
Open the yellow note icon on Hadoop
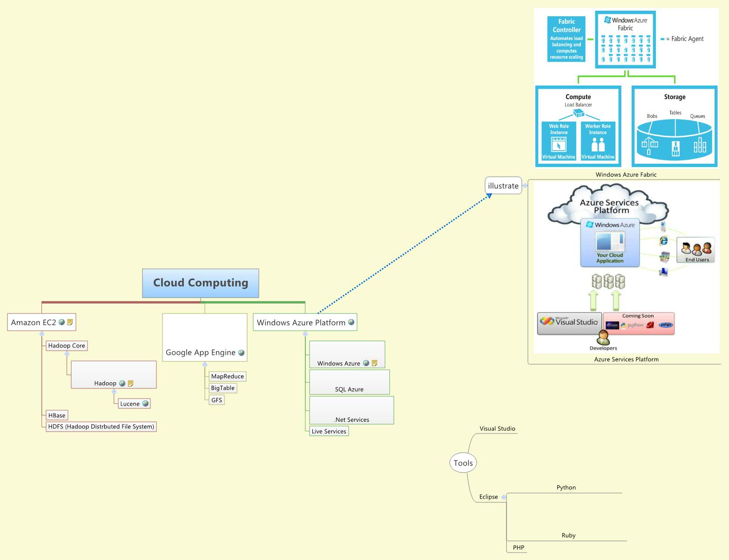[x=130, y=383]
